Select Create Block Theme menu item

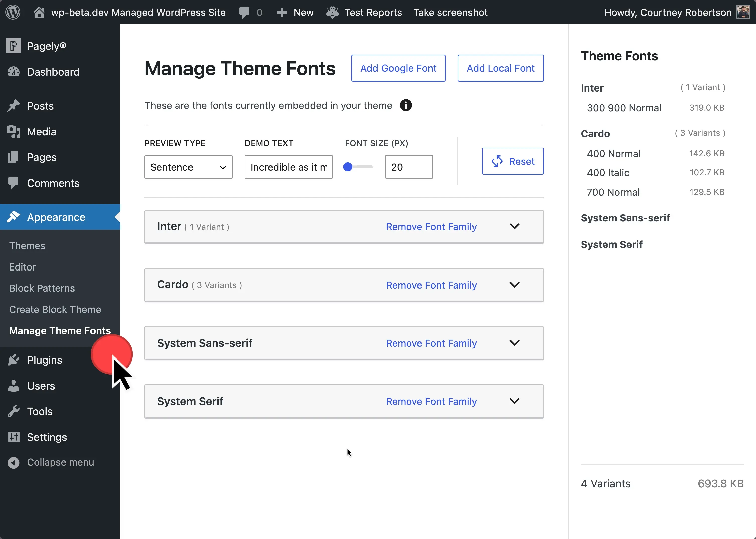click(x=55, y=309)
